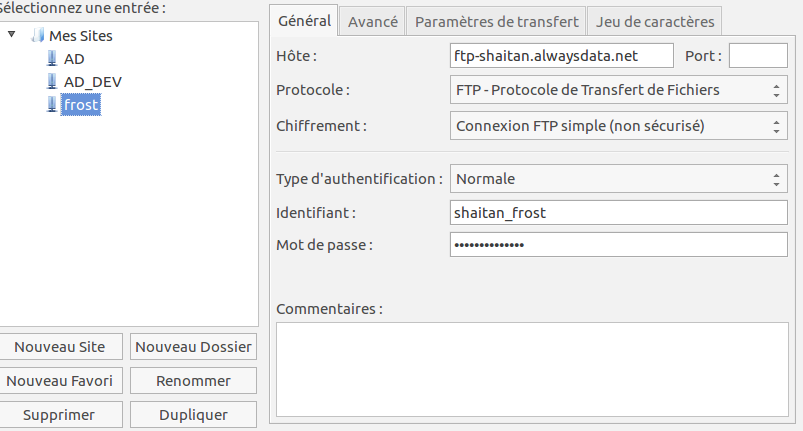
Task: Switch to the Avancé tab
Action: pos(372,21)
